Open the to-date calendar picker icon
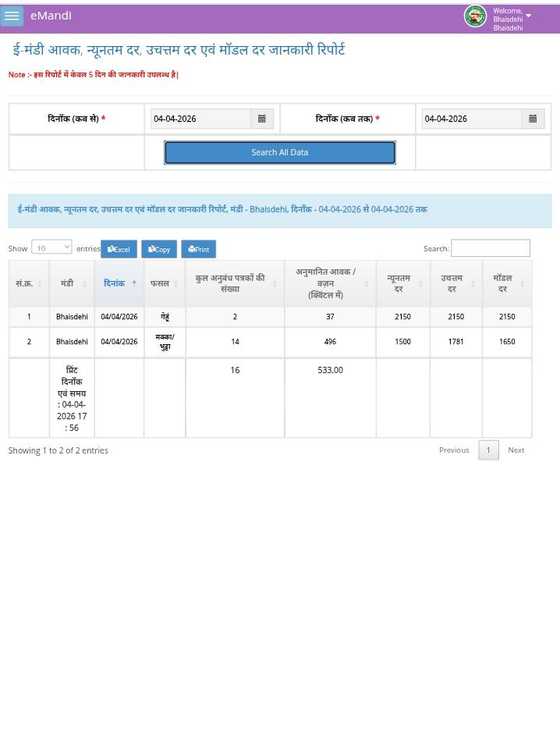 point(532,119)
